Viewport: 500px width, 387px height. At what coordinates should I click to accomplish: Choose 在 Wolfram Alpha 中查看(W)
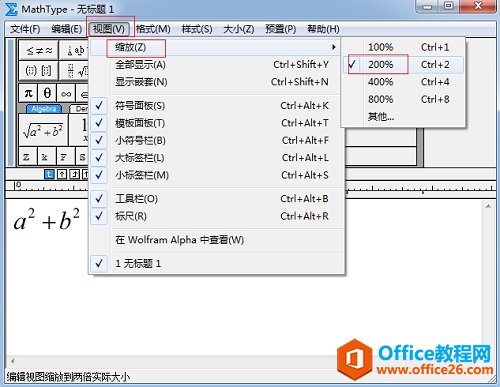(217, 240)
